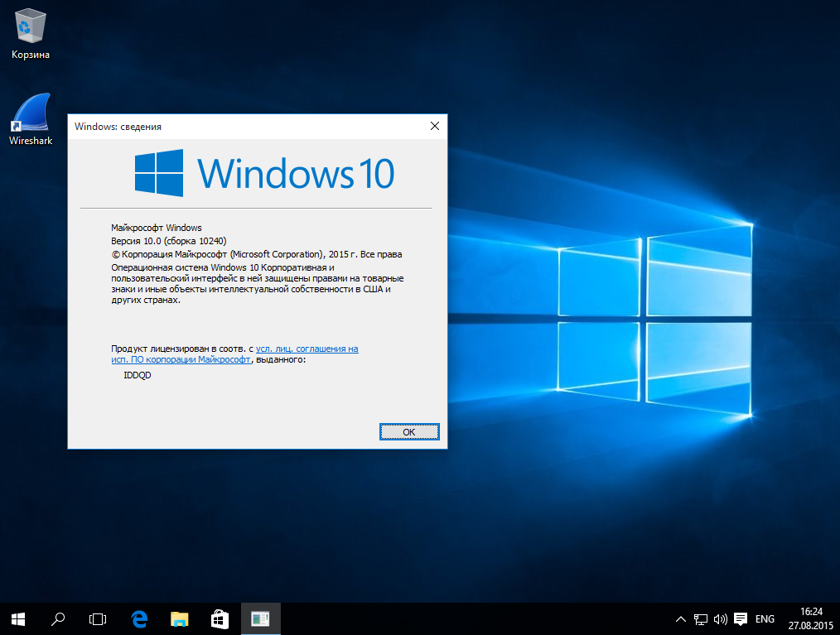Screen dimensions: 840x635
Task: Open the volume control tray icon
Action: 720,618
